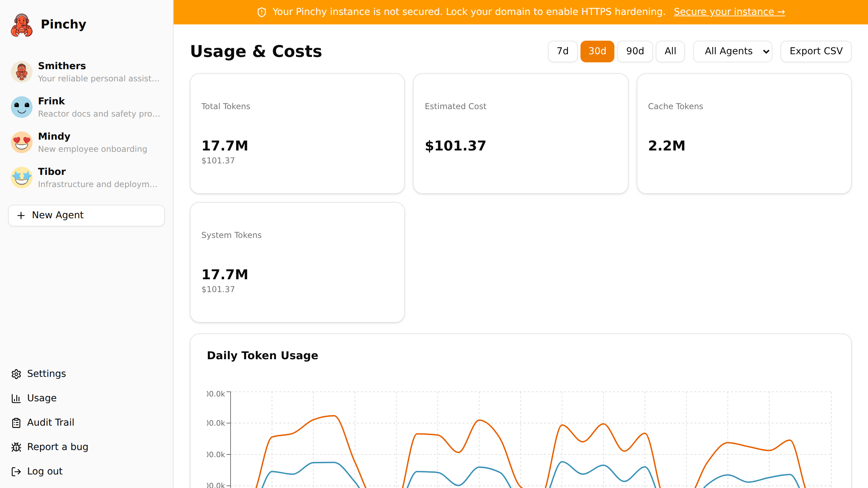Screen dimensions: 868x488
Task: Select the All time range
Action: [x=670, y=51]
